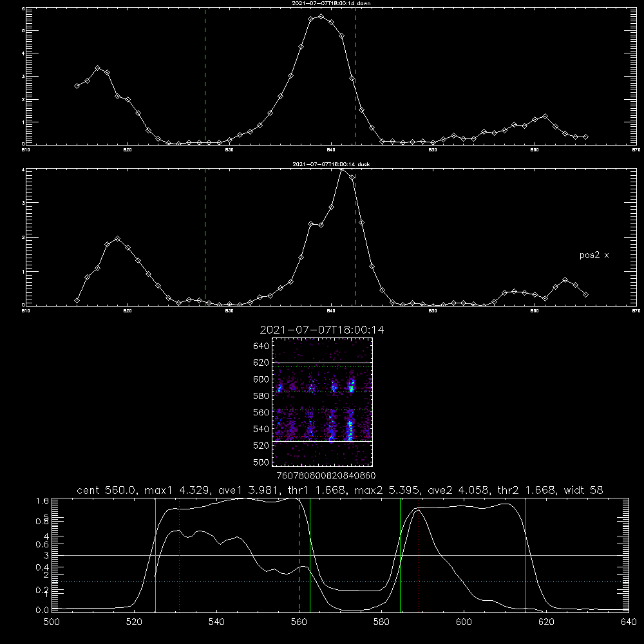Screen dimensions: 644x644
Task: Click the green vertical line near 525 in bottom plot
Action: (x=155, y=554)
